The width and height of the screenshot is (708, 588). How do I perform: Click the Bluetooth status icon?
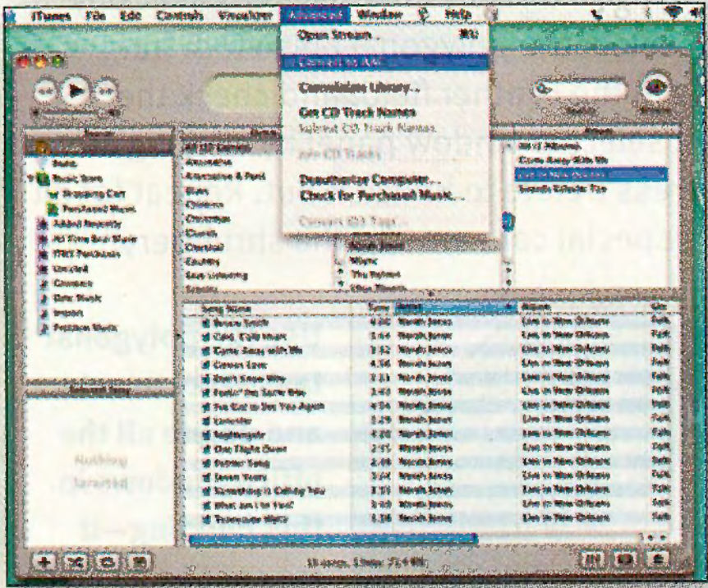click(x=647, y=15)
